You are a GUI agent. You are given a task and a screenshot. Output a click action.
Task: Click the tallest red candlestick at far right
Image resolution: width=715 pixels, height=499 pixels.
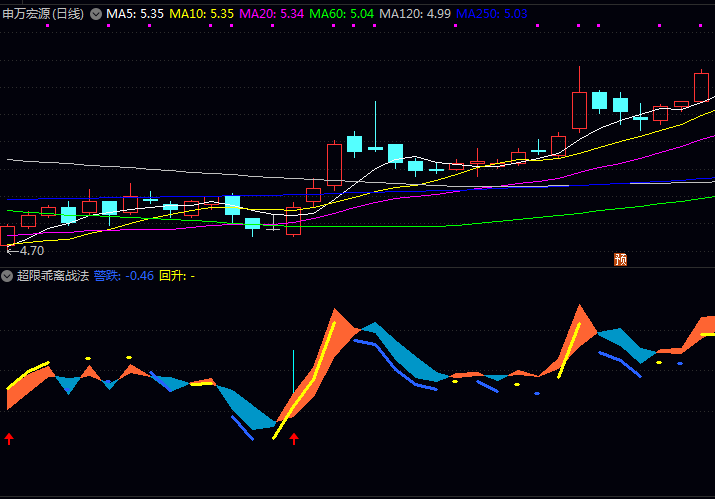click(702, 87)
